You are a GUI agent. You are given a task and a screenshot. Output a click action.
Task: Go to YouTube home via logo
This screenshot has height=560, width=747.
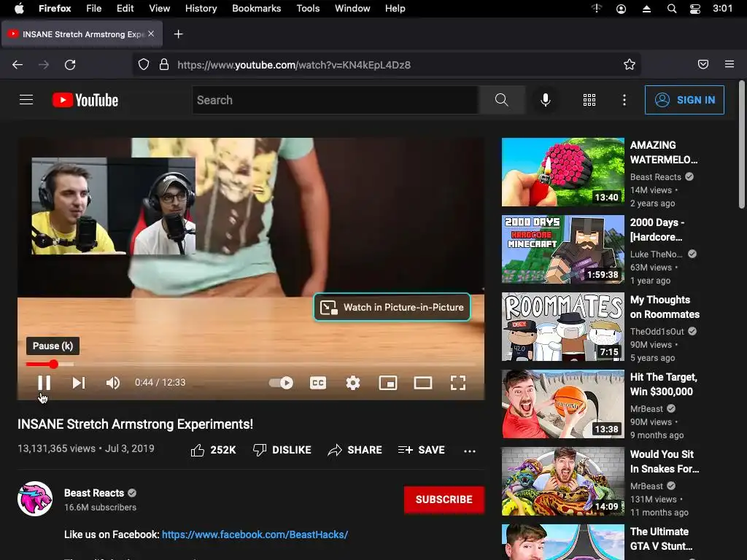pyautogui.click(x=85, y=100)
